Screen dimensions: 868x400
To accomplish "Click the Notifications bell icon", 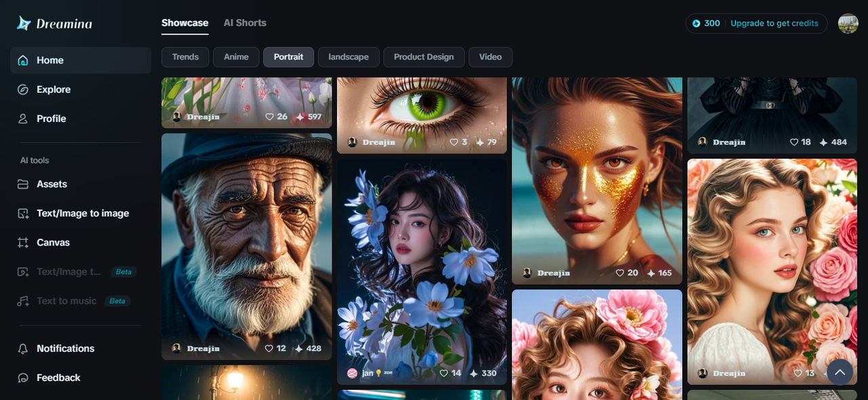I will coord(23,348).
